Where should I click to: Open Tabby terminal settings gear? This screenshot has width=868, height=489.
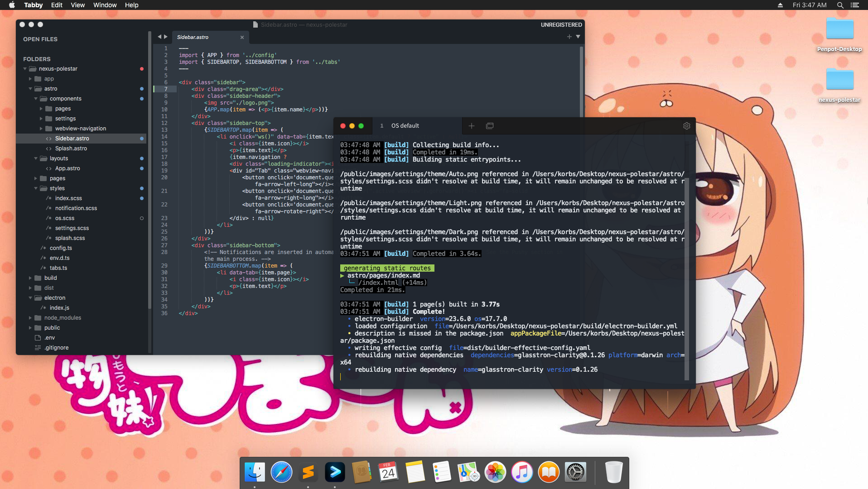click(x=686, y=126)
